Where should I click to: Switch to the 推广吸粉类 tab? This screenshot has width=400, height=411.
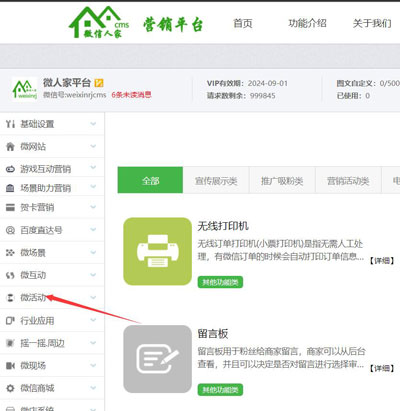(x=282, y=181)
